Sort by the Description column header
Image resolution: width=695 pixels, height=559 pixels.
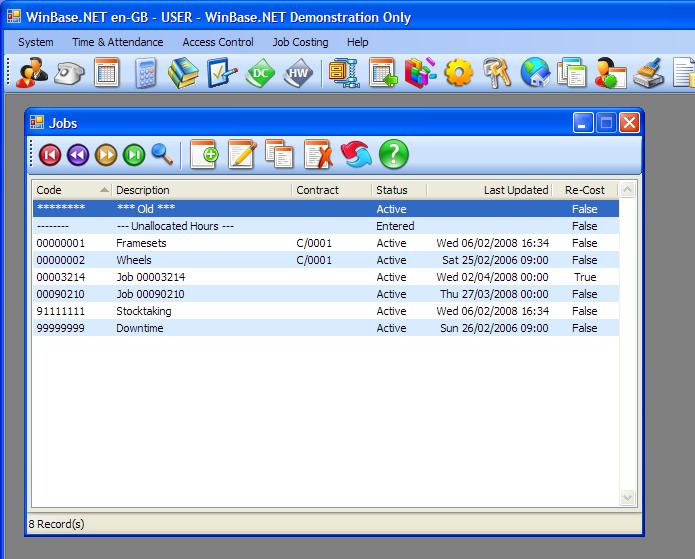click(x=201, y=190)
